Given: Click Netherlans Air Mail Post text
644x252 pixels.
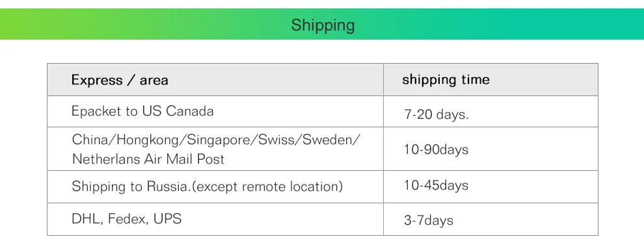Looking at the screenshot, I should click(148, 159).
